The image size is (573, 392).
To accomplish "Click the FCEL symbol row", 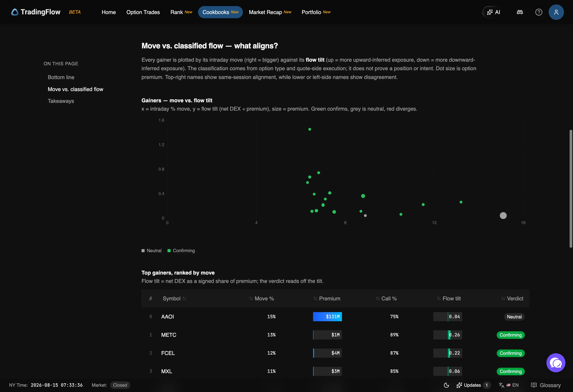I will coord(335,353).
